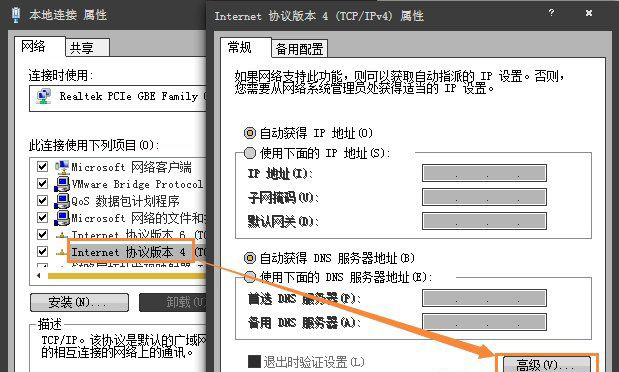Screen dimensions: 619x372
Task: Click the 默认网关 input field
Action: pyautogui.click(x=484, y=221)
